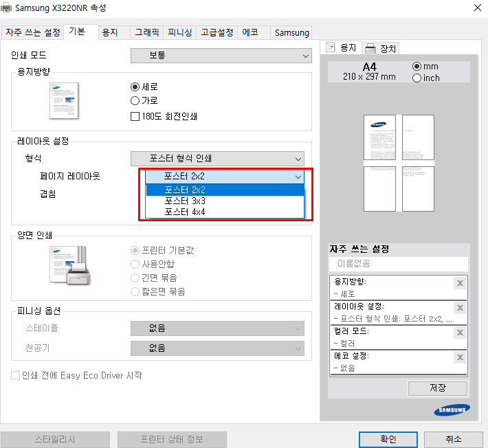This screenshot has height=448, width=488.
Task: Show the 용지 preview tab on the right
Action: click(341, 47)
